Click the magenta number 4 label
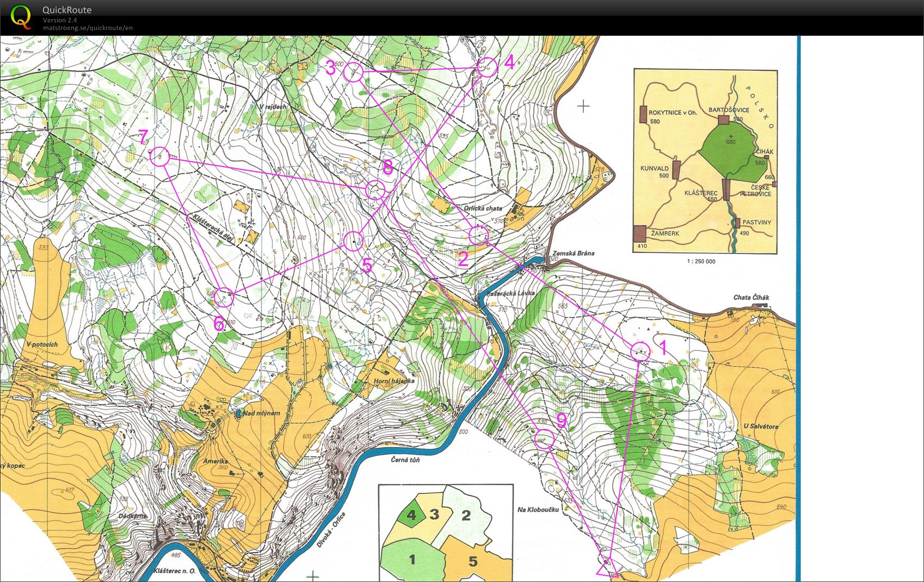The image size is (924, 582). (x=509, y=63)
